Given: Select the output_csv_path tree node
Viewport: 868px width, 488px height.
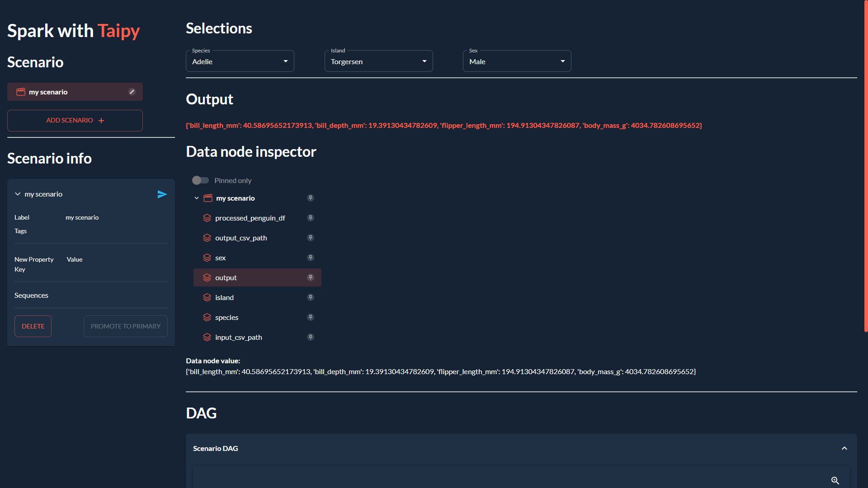Looking at the screenshot, I should pos(257,238).
